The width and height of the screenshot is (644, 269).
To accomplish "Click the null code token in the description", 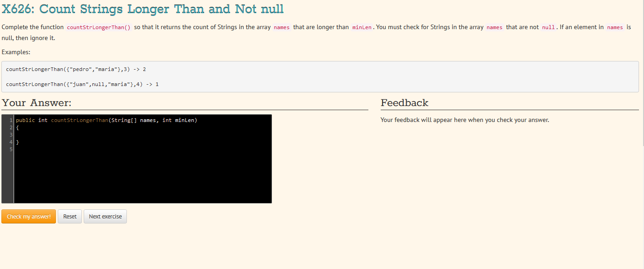I will tap(548, 27).
